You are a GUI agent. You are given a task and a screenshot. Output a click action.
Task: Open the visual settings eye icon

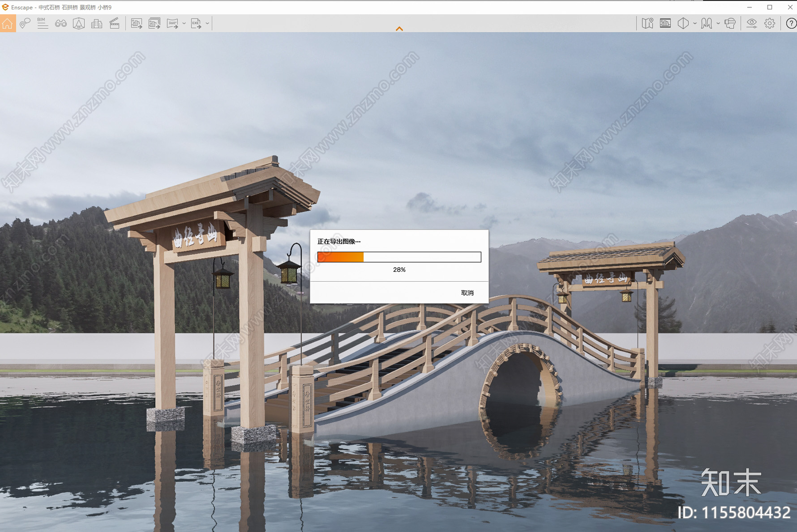[752, 23]
